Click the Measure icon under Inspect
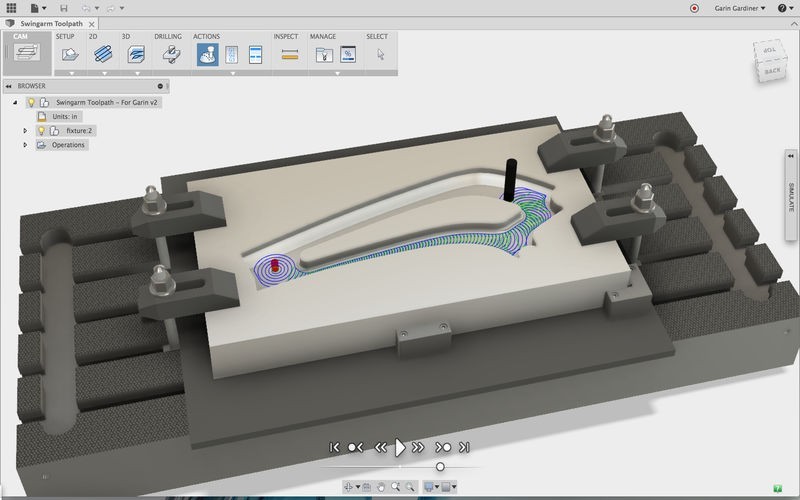This screenshot has width=800, height=500. click(290, 55)
